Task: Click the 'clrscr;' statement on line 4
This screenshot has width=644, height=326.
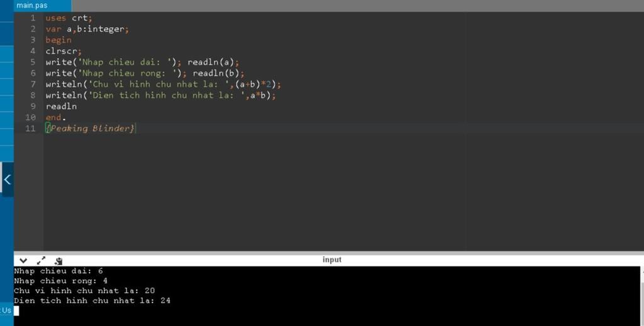Action: [64, 52]
